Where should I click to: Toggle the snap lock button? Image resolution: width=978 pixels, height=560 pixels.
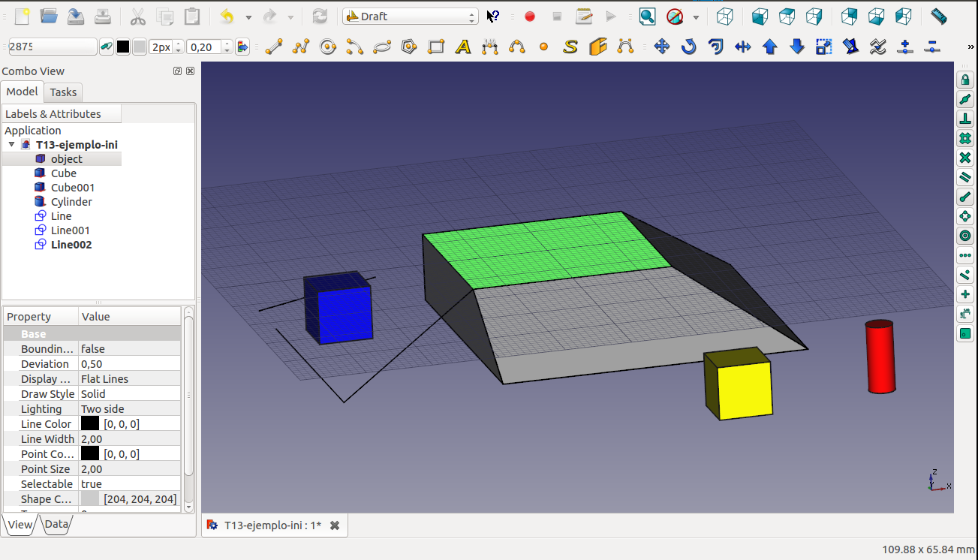[965, 80]
